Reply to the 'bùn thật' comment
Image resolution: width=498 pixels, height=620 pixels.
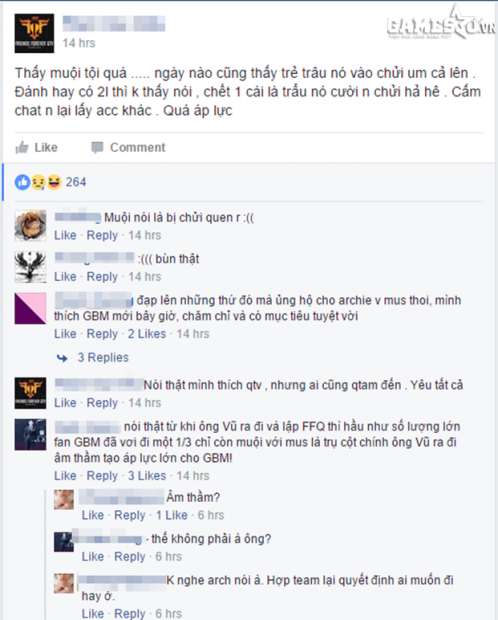pyautogui.click(x=102, y=277)
